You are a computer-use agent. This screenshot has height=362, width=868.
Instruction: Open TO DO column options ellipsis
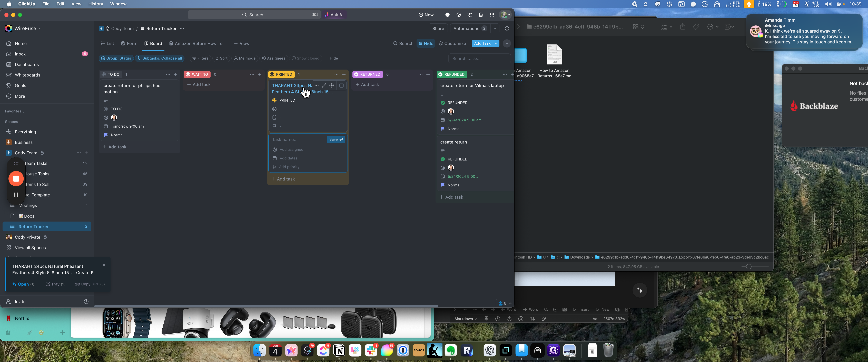click(168, 74)
